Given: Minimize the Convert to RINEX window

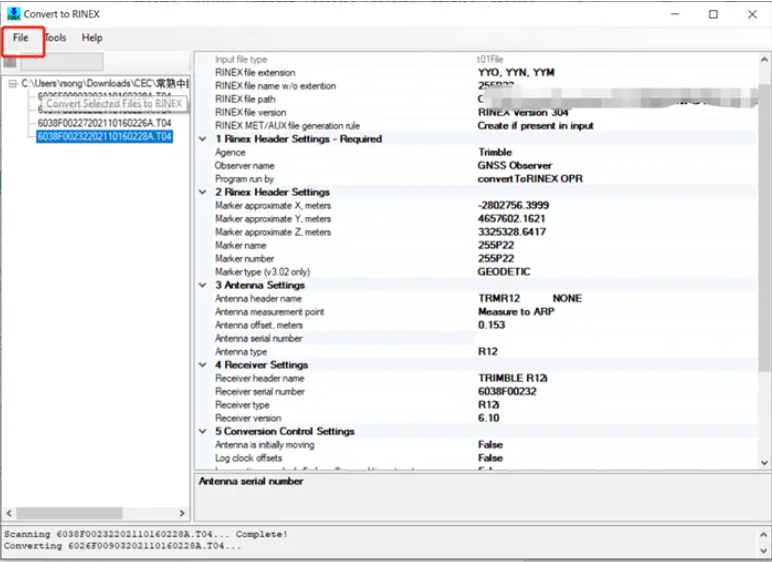Looking at the screenshot, I should [675, 14].
